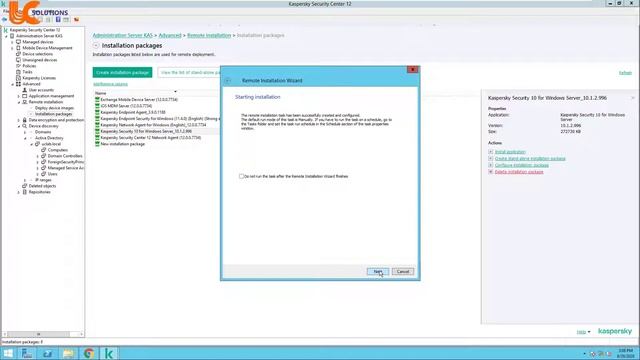This screenshot has width=640, height=360.
Task: Collapse the Administration Server KAS node
Action: point(7,36)
